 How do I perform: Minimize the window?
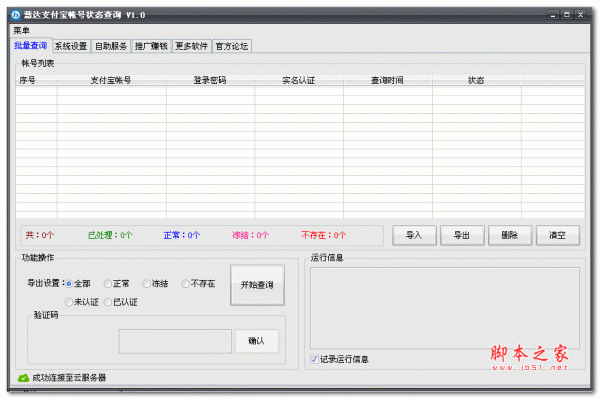click(553, 15)
